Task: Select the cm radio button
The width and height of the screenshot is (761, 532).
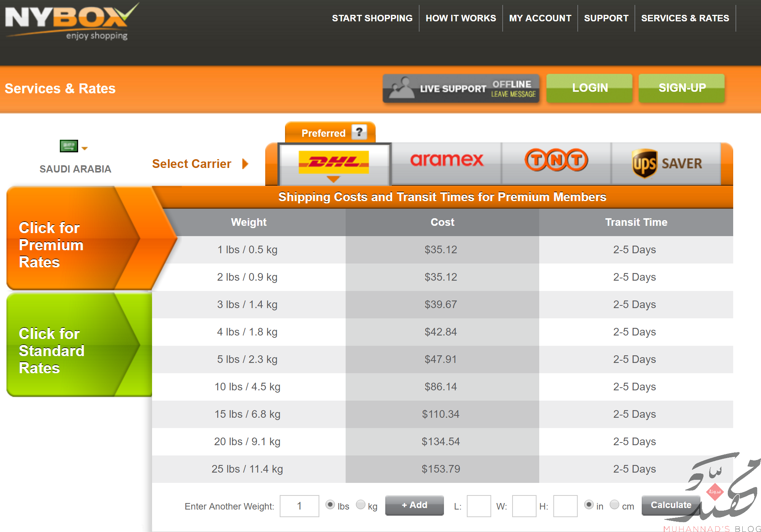Action: 614,505
